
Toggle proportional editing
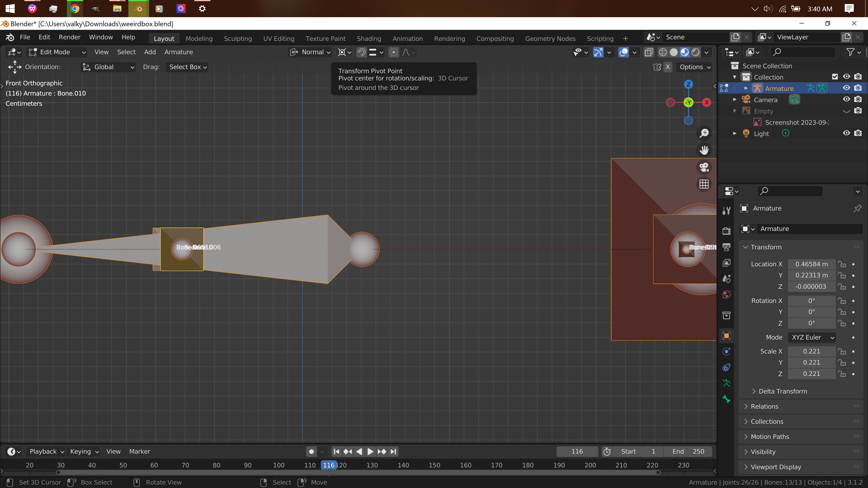tap(394, 52)
